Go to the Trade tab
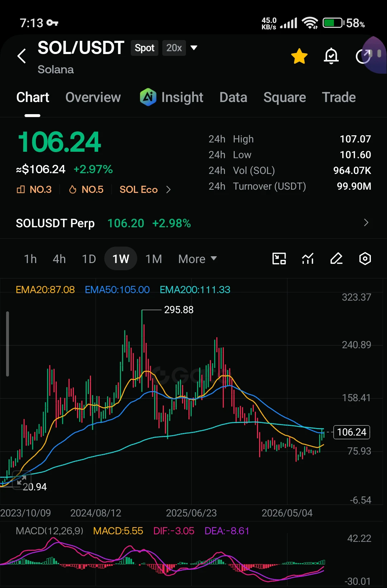Viewport: 387px width, 588px height. click(x=339, y=97)
